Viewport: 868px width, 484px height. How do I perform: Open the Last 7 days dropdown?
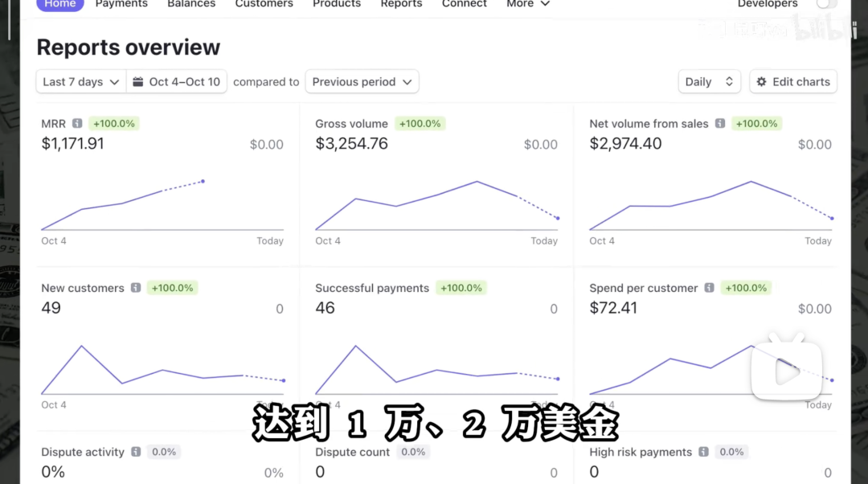point(81,81)
